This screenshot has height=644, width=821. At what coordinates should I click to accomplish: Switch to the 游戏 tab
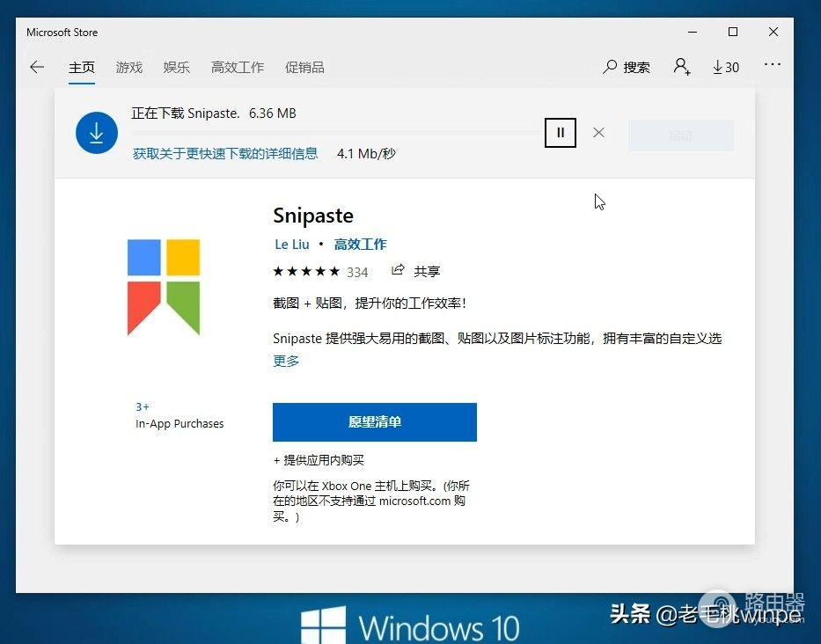point(128,68)
